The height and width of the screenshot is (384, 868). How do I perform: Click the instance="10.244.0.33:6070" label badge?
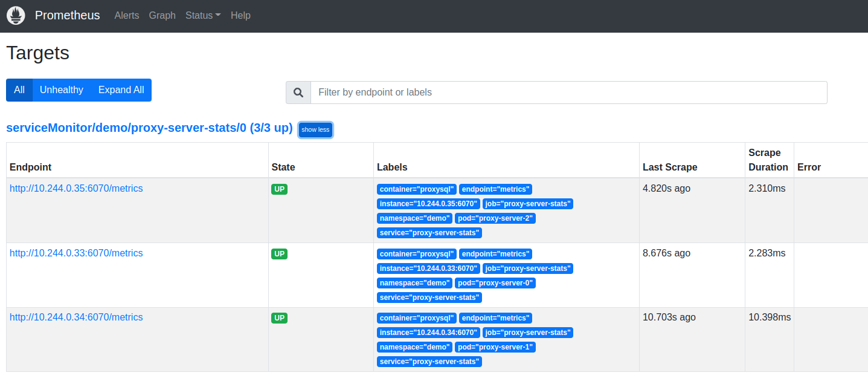tap(428, 268)
